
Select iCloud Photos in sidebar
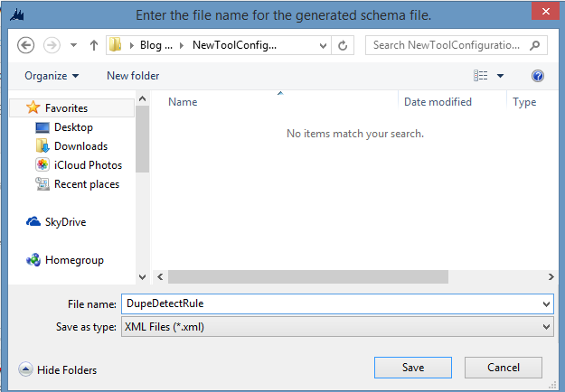(86, 165)
